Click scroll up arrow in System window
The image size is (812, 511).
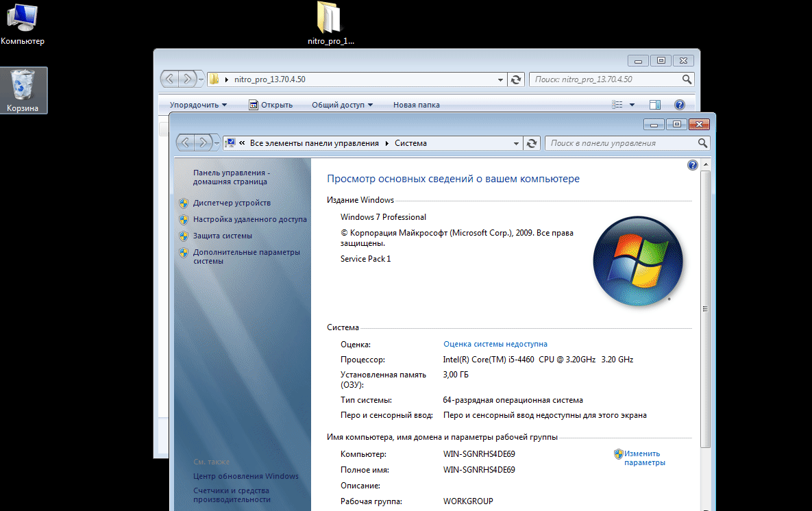click(x=705, y=164)
